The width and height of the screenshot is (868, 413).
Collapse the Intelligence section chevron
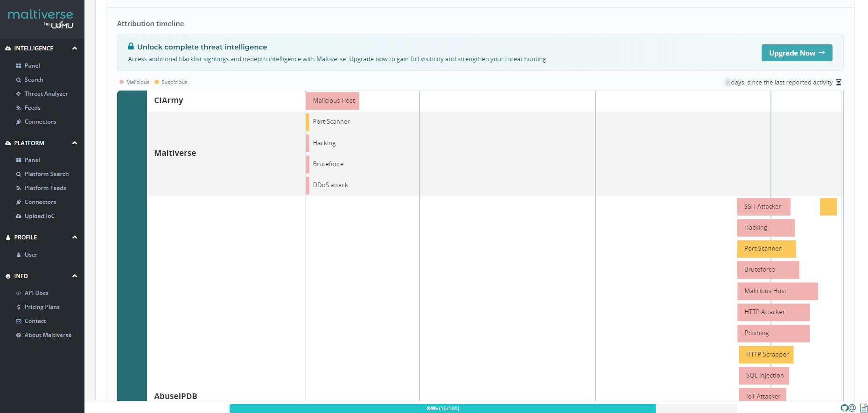pos(75,48)
